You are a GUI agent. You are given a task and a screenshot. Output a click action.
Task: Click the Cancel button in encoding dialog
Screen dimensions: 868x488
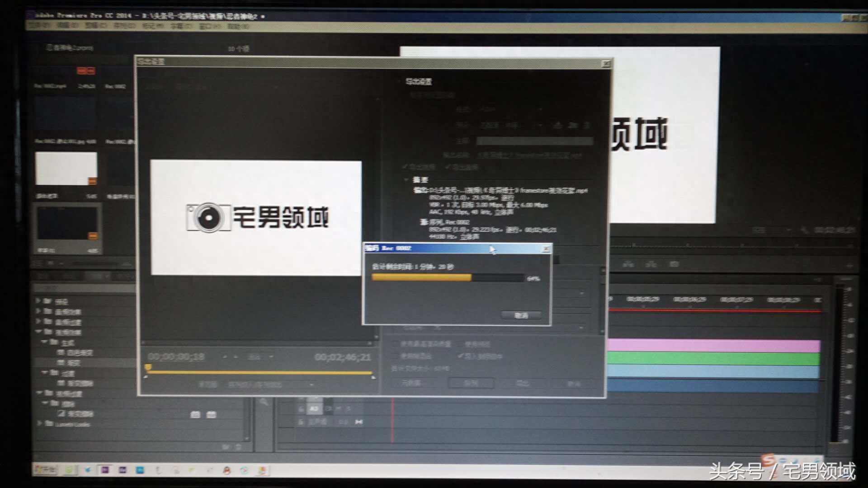pos(521,315)
